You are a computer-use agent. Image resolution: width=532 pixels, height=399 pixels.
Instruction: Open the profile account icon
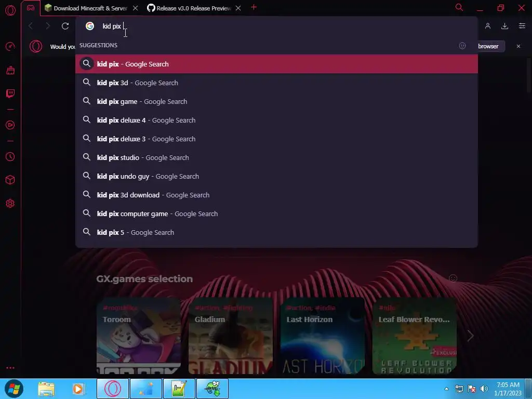click(x=487, y=26)
